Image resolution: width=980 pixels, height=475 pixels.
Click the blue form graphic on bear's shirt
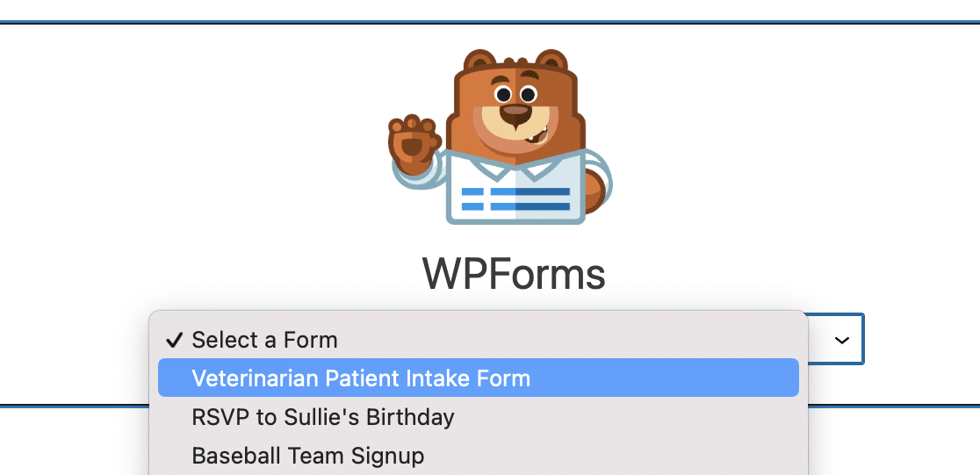point(515,198)
